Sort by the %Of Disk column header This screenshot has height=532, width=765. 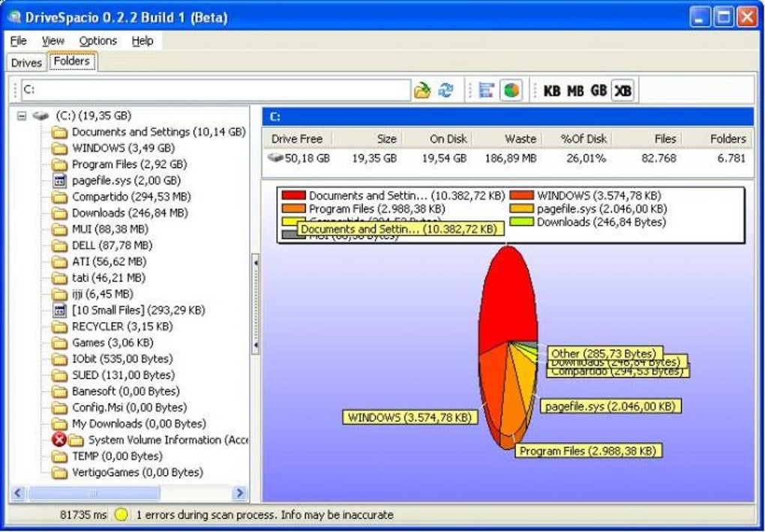point(577,139)
